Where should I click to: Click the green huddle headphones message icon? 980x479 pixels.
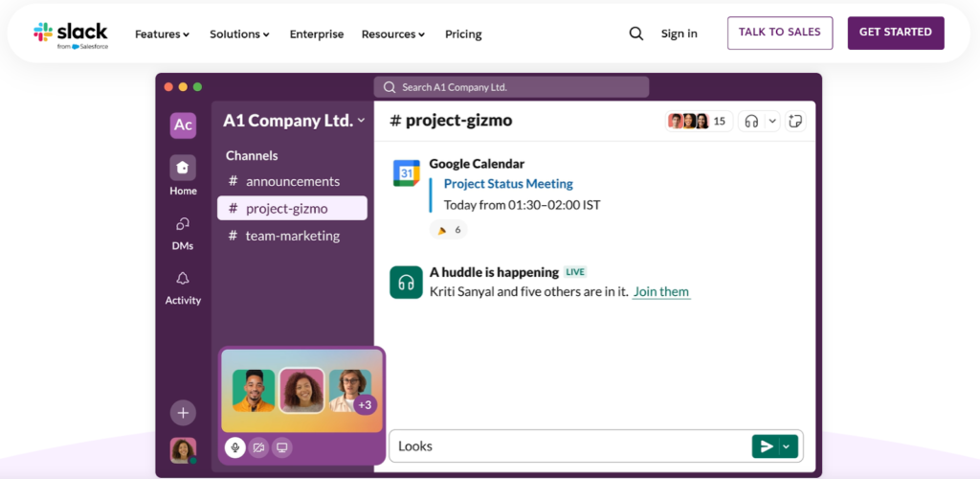[x=406, y=282]
